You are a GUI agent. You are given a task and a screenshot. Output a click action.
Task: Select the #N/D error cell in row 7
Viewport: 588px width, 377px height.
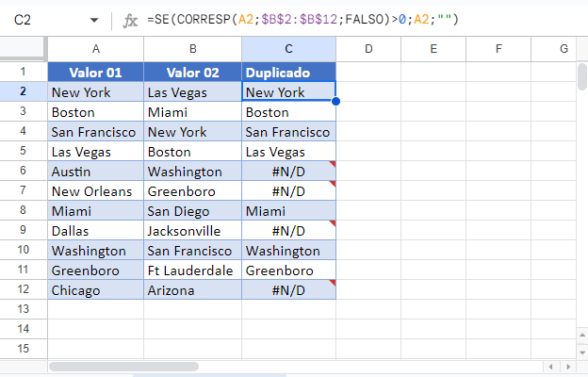288,191
